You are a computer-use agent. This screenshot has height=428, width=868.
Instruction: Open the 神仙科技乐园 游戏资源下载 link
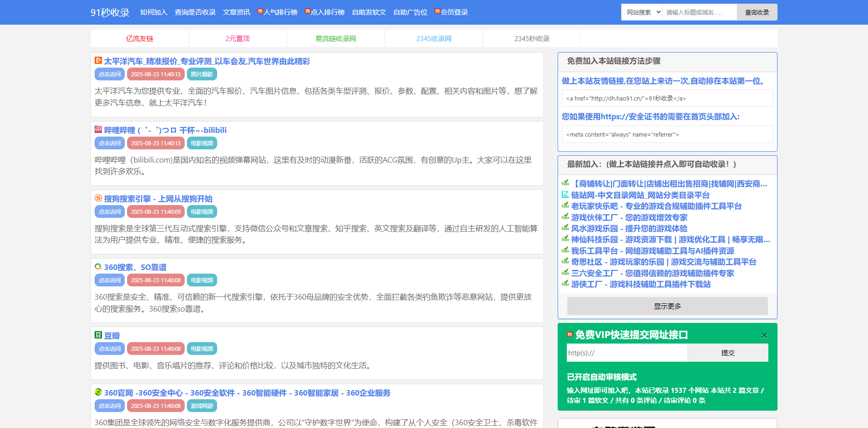tap(671, 239)
